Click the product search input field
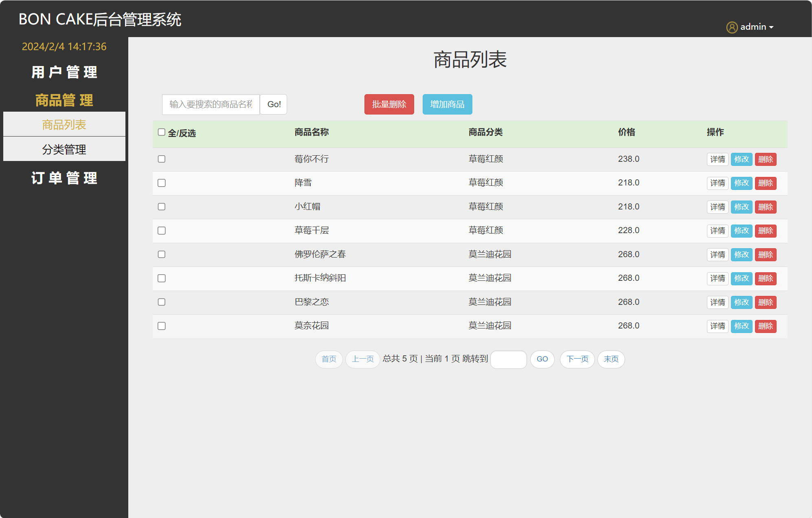 tap(211, 104)
